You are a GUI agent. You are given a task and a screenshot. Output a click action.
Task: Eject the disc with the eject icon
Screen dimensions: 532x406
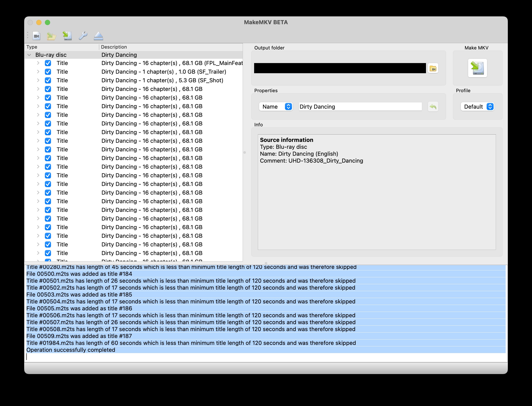[98, 36]
